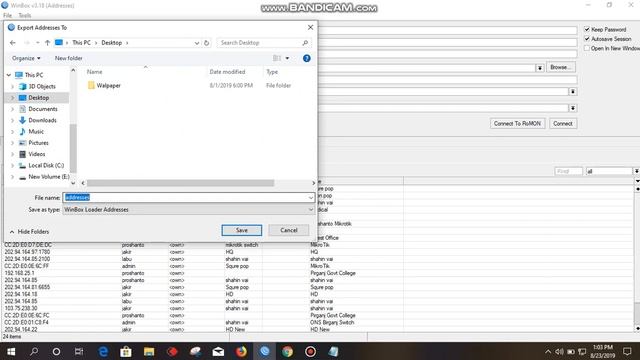The width and height of the screenshot is (640, 360).
Task: Click Up folder arrow in Export dialog
Action: point(47,42)
